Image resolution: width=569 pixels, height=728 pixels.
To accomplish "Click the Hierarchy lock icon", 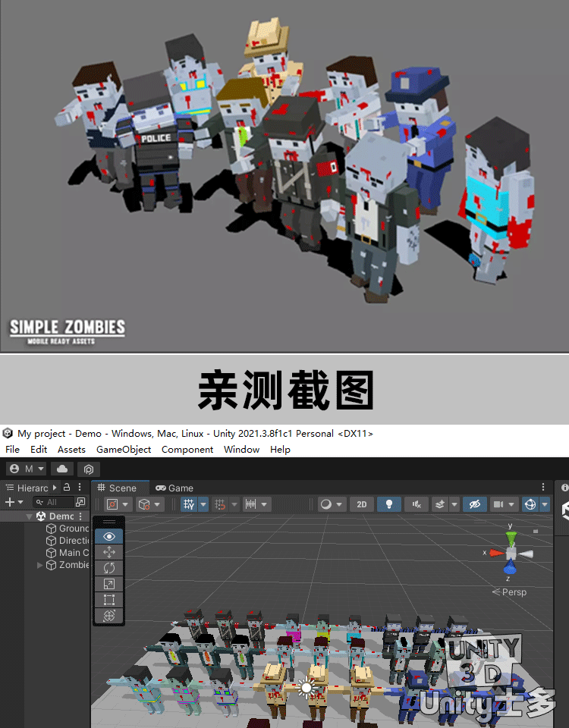I will [x=67, y=487].
